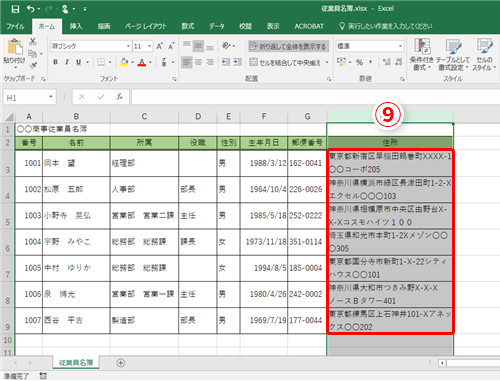Click the Select All corner triangle
500x381 pixels.
click(9, 117)
